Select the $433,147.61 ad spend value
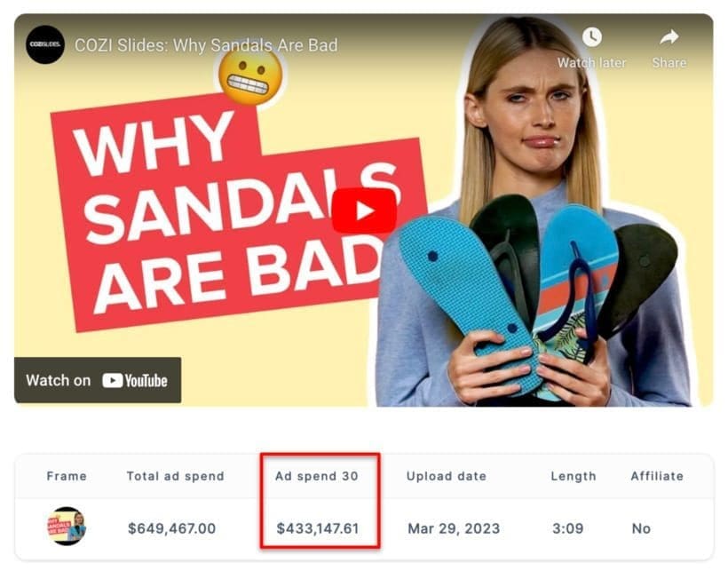The width and height of the screenshot is (728, 571). (318, 528)
